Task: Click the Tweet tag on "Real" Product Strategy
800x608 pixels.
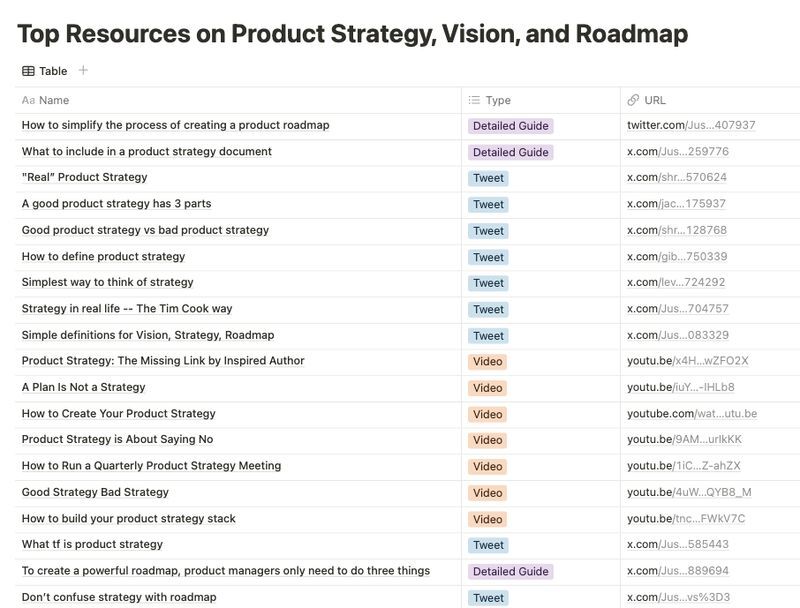Action: (x=488, y=178)
